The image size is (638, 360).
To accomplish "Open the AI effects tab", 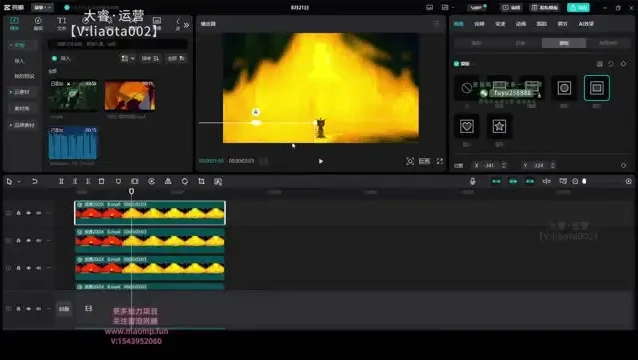I will click(586, 24).
